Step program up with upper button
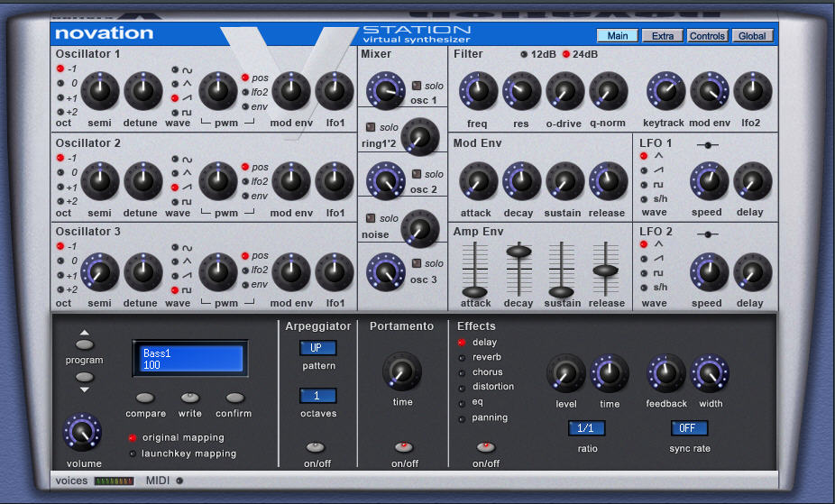Screen dimensions: 835x504 click(85, 344)
